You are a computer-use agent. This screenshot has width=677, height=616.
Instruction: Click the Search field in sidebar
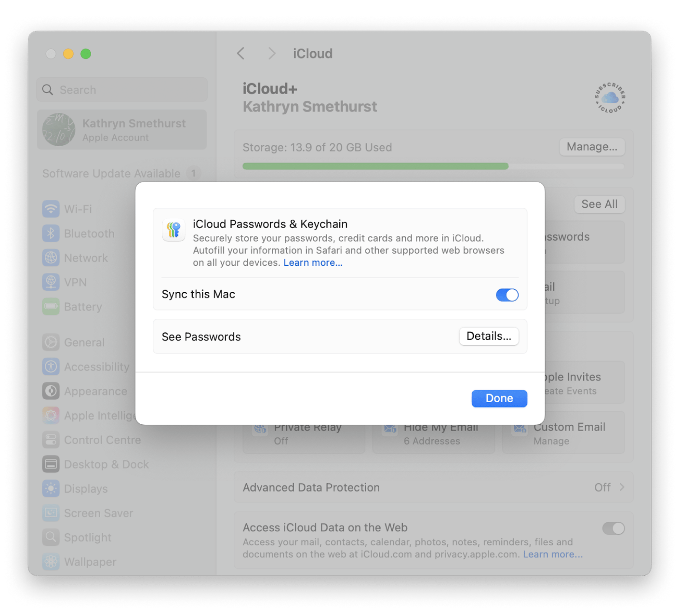point(122,90)
